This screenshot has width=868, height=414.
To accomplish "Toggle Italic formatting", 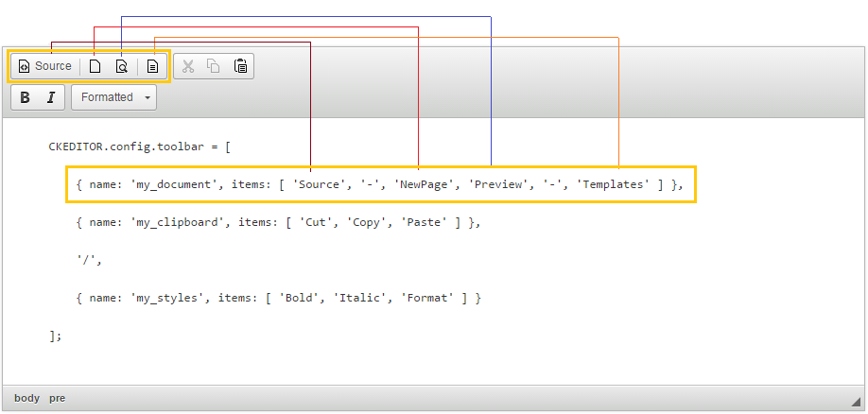I will pyautogui.click(x=51, y=97).
